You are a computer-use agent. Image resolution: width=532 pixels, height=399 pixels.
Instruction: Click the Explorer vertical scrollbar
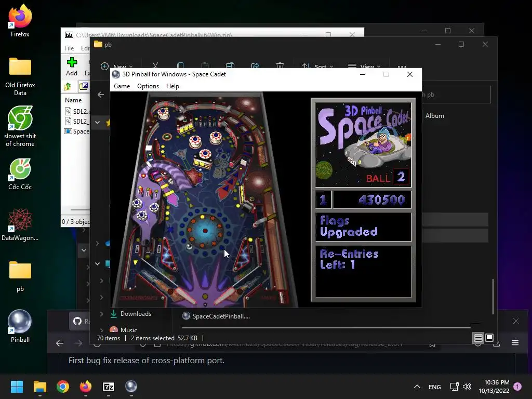pos(493,297)
